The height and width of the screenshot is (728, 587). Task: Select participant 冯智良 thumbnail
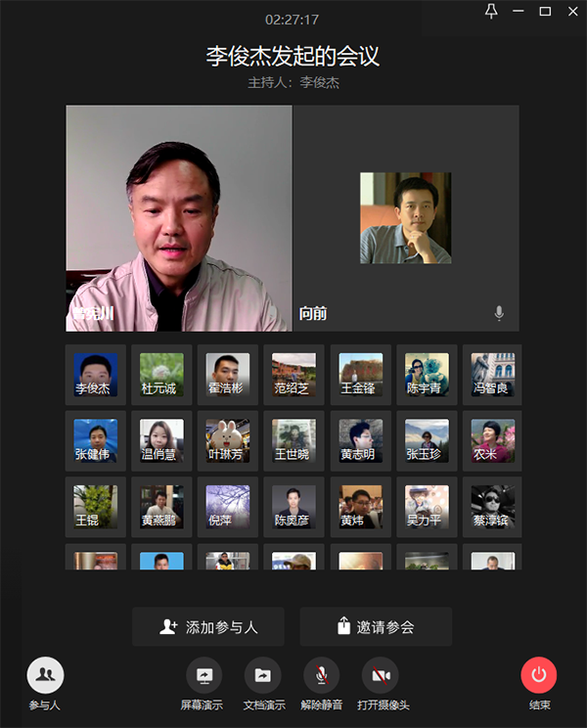coord(492,375)
